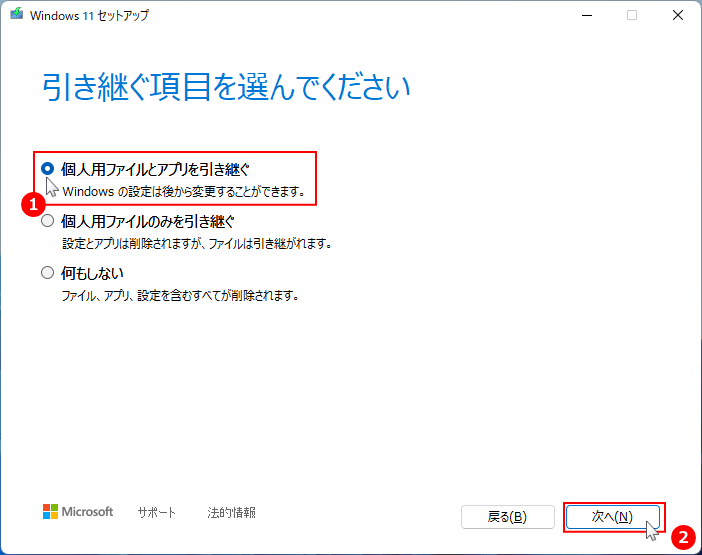This screenshot has height=555, width=702.
Task: Open the 法的情報 link
Action: point(231,512)
